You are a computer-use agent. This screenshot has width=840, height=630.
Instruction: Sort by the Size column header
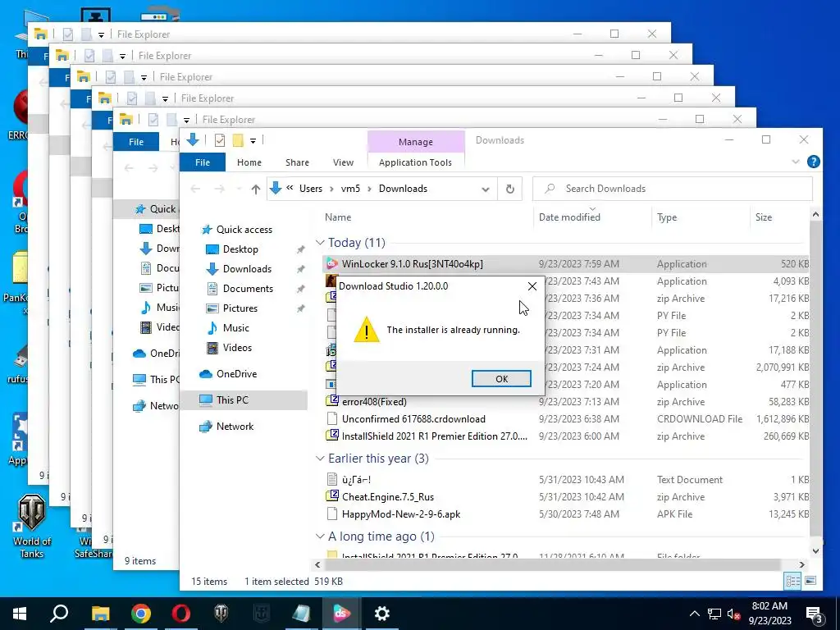point(764,217)
